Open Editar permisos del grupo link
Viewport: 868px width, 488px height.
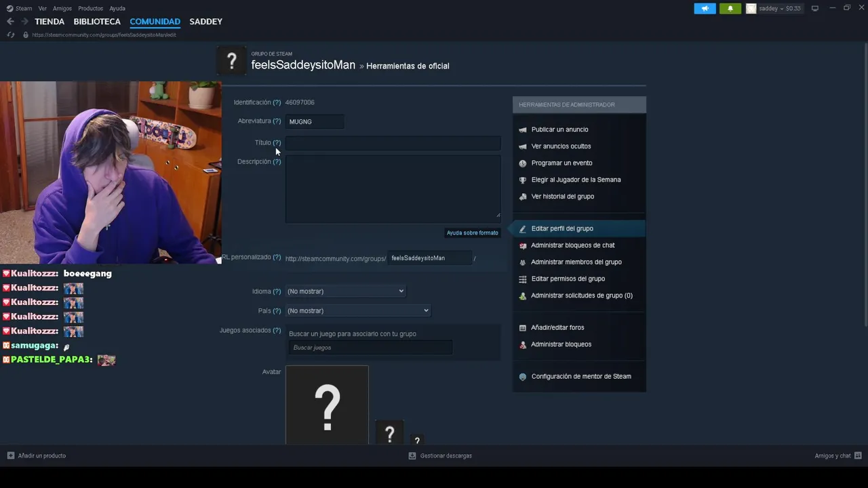(x=568, y=279)
